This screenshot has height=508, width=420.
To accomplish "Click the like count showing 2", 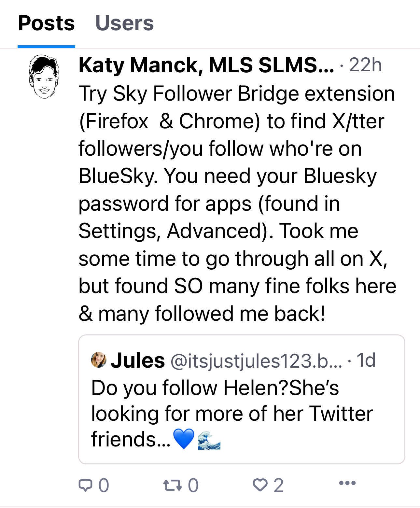I will click(278, 485).
